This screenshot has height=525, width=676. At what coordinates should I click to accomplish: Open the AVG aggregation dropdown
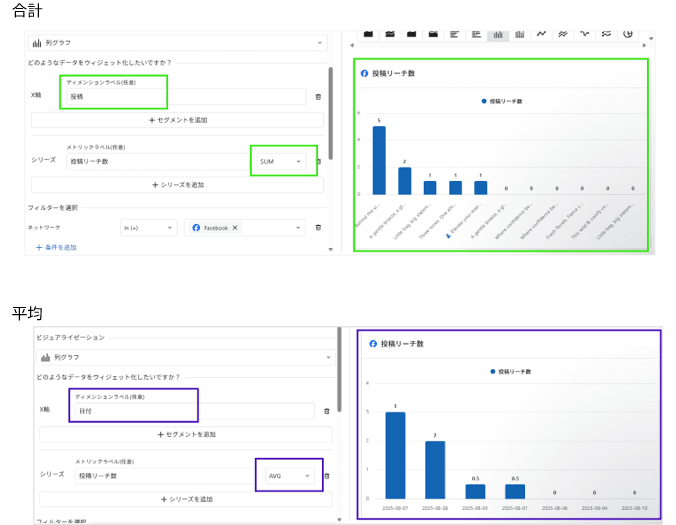(288, 476)
